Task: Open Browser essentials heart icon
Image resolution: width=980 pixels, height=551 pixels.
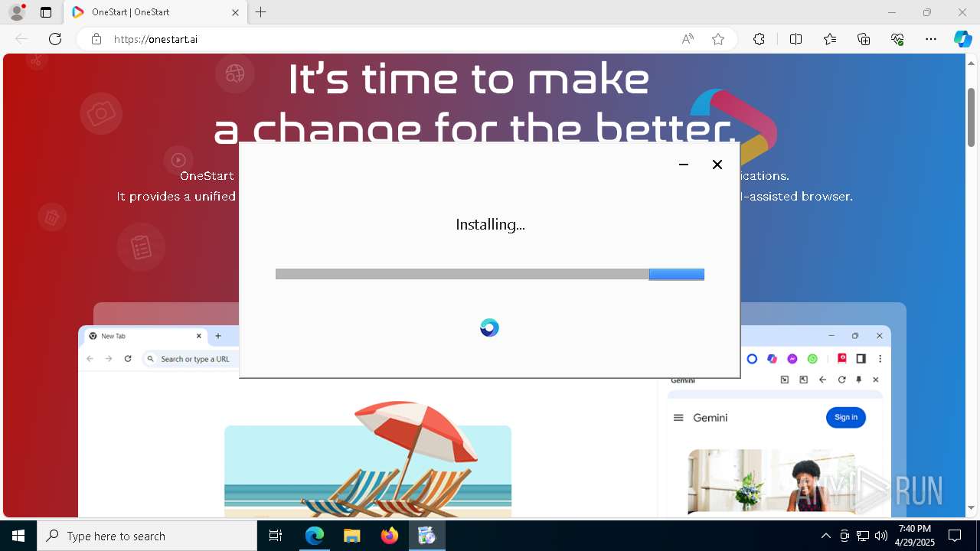Action: pos(897,39)
